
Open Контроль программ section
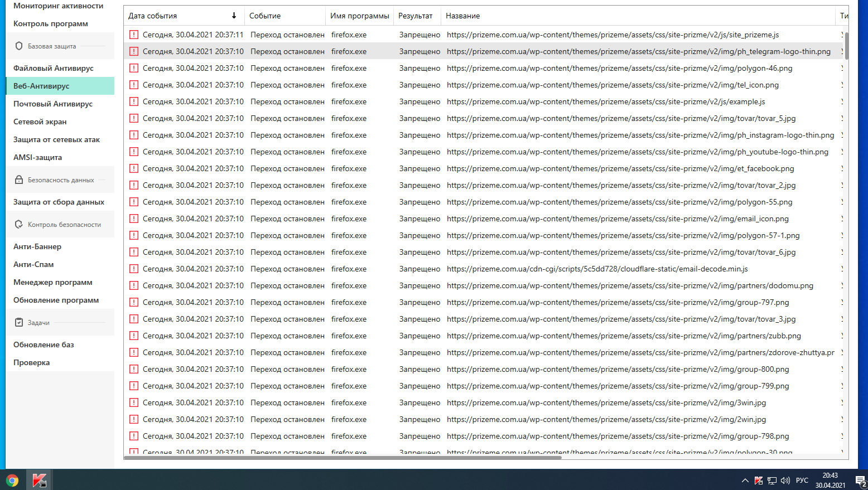click(51, 23)
